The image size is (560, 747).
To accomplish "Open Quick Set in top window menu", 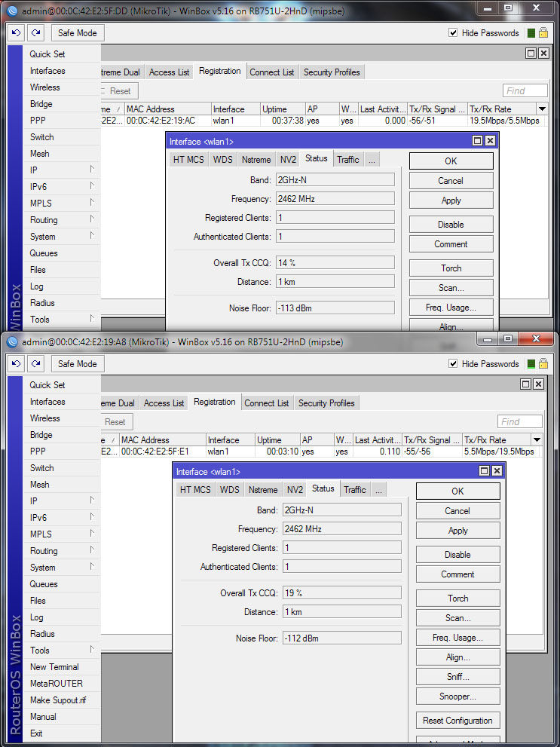I will [62, 54].
